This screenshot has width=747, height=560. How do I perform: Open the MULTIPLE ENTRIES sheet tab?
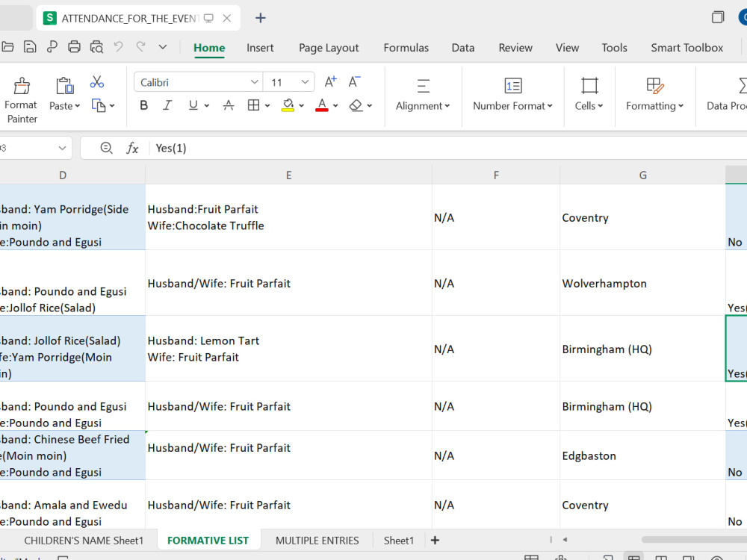317,541
